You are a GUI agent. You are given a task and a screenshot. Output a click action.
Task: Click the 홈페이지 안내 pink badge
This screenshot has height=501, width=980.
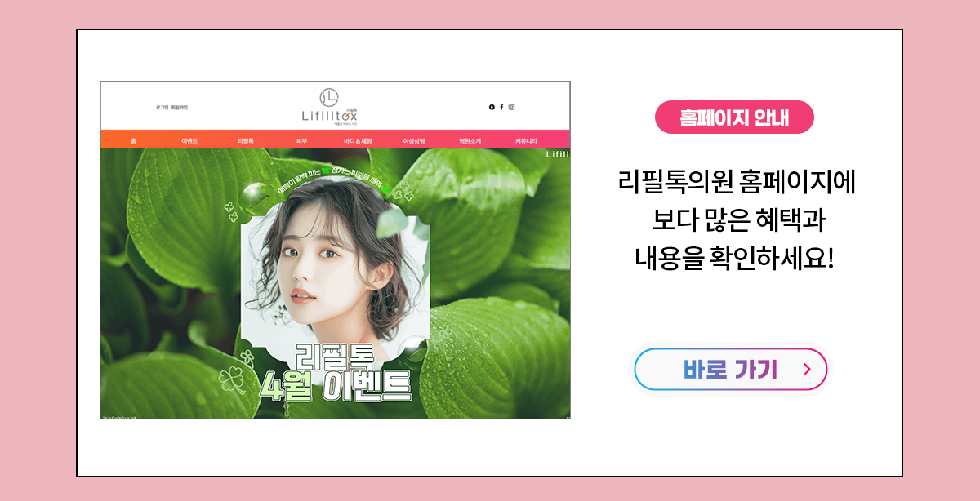pos(735,117)
